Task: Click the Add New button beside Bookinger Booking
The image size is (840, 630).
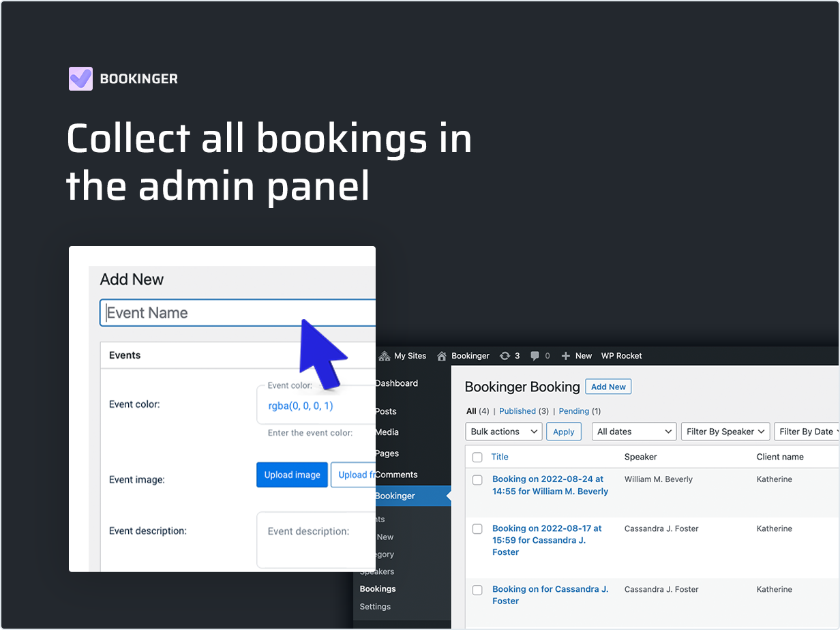Action: 608,387
